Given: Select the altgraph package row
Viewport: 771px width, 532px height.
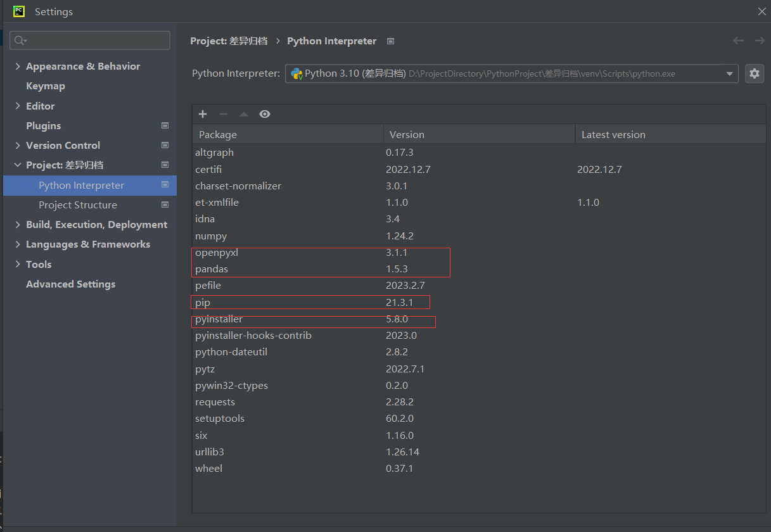Looking at the screenshot, I should [x=479, y=153].
